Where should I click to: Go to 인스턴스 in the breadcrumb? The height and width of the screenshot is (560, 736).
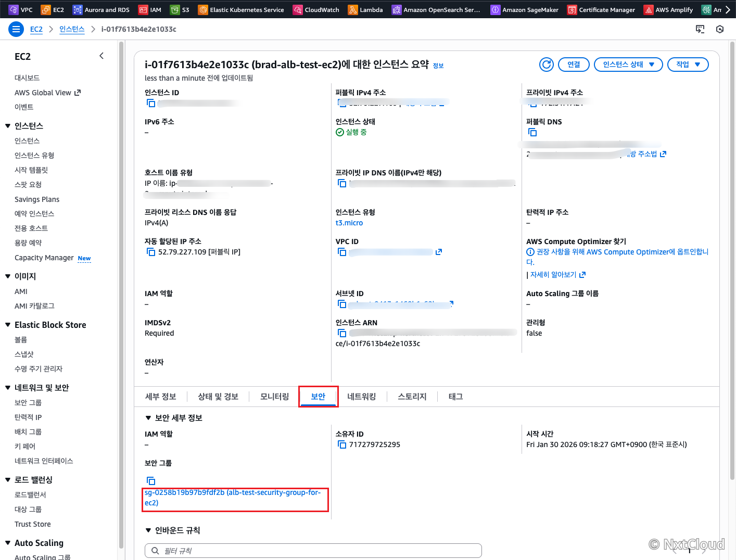[72, 29]
